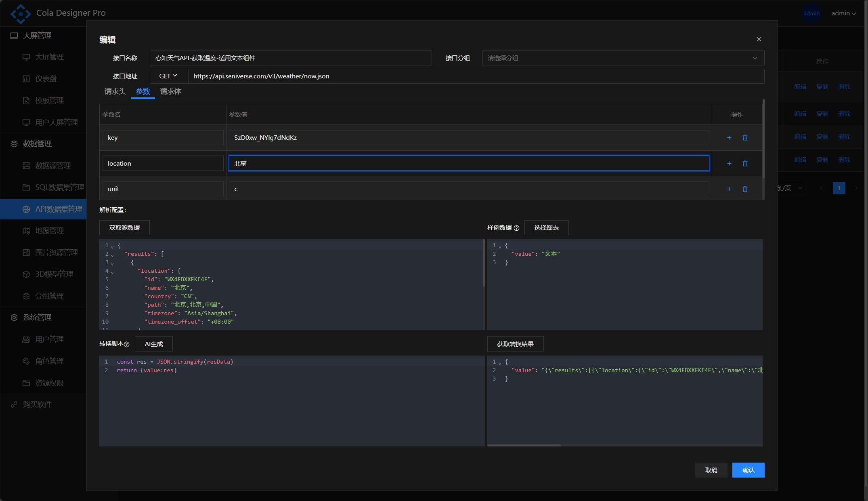The image size is (868, 501).
Task: Close the 编辑 dialog with X
Action: coord(759,39)
